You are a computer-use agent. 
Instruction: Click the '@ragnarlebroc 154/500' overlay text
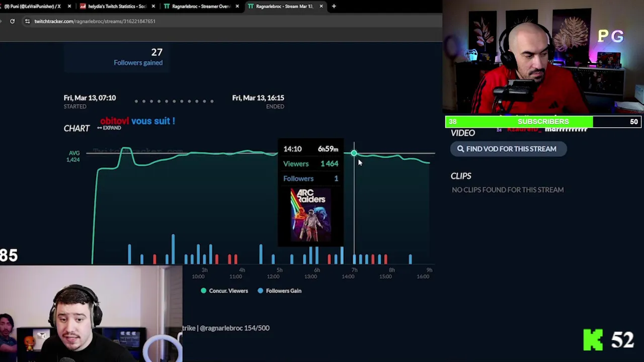click(x=234, y=328)
